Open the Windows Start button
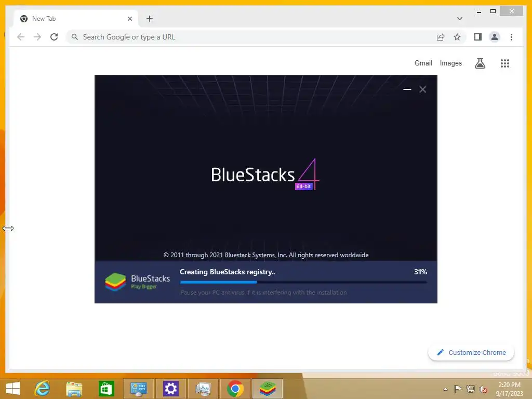Screen dimensions: 532x399 point(13,389)
